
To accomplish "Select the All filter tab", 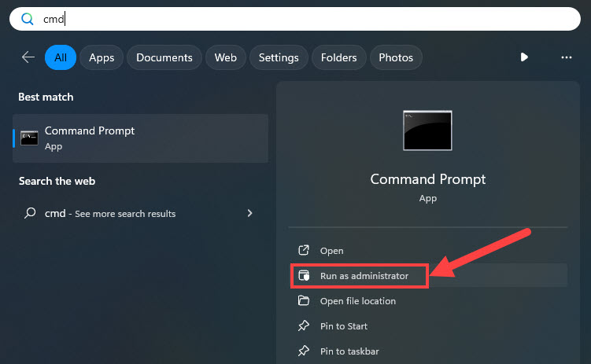I will [61, 57].
